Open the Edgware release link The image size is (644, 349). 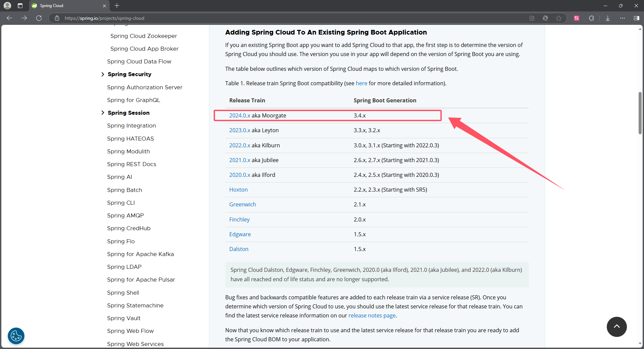pos(240,234)
